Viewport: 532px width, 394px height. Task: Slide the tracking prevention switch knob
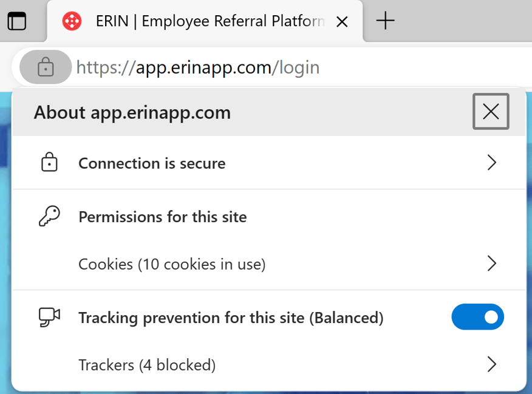point(489,317)
